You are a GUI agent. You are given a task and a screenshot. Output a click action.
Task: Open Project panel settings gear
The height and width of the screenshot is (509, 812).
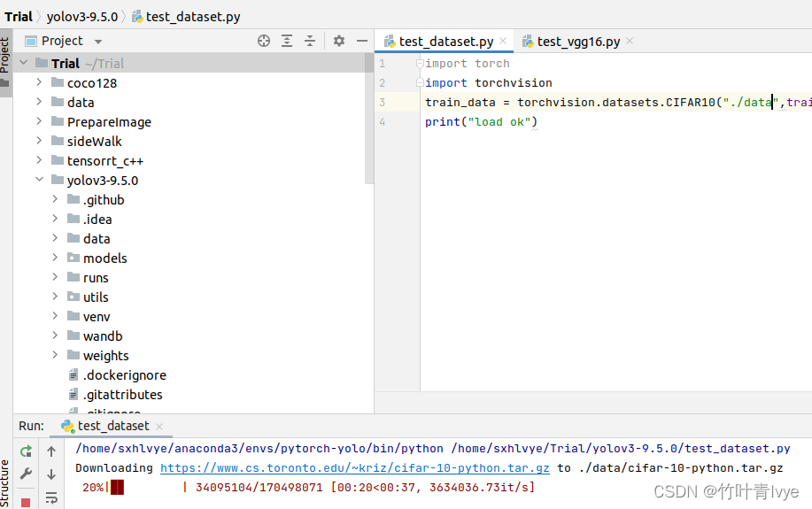pyautogui.click(x=338, y=41)
